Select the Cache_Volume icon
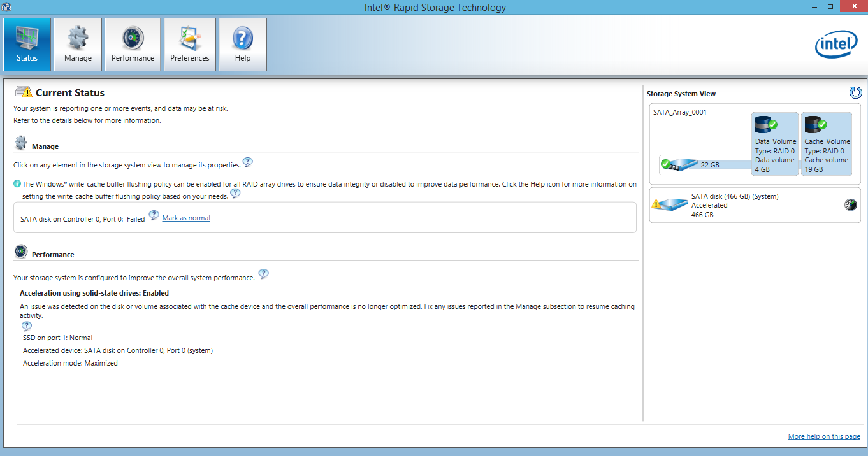This screenshot has width=868, height=456. click(815, 125)
